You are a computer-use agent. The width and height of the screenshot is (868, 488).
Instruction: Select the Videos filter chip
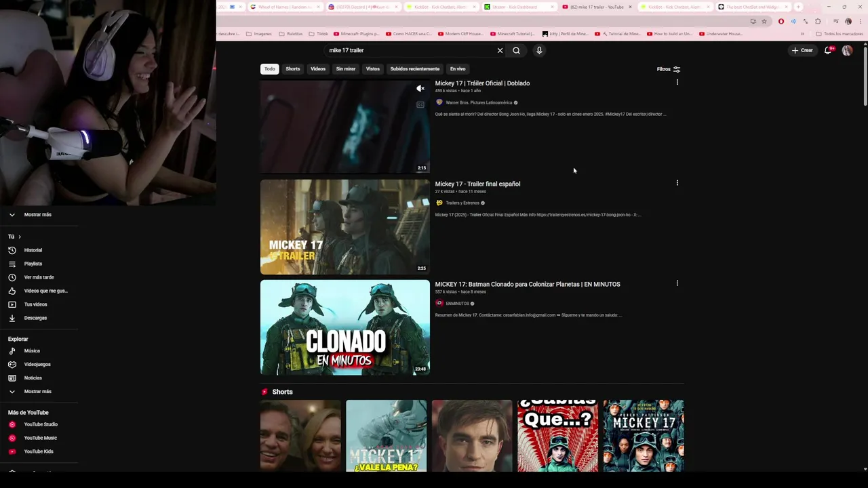point(318,68)
